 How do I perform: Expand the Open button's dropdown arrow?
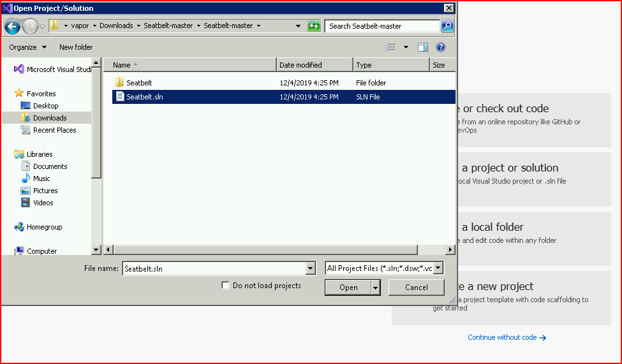(376, 288)
